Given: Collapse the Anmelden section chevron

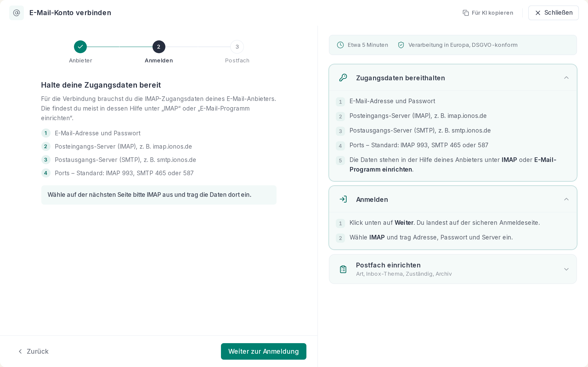Looking at the screenshot, I should click(x=566, y=199).
